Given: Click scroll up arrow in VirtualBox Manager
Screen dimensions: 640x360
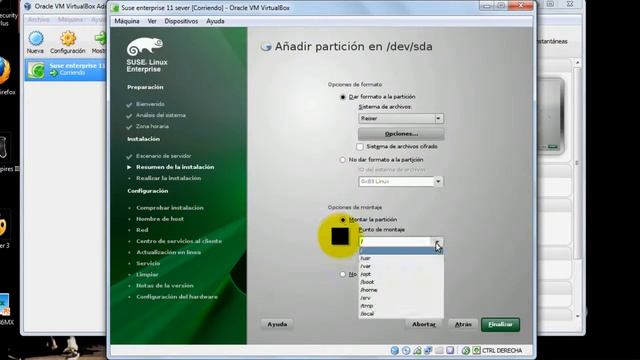Looking at the screenshot, I should (x=577, y=63).
